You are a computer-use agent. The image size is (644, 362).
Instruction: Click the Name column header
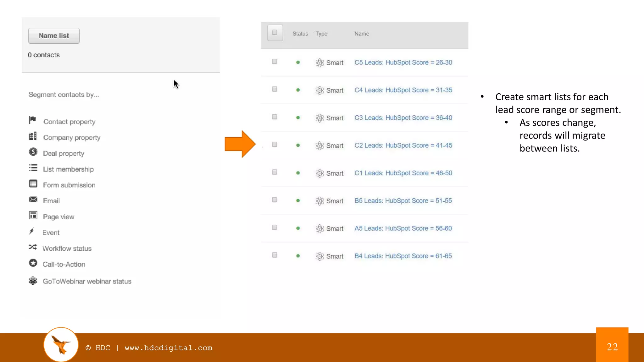pyautogui.click(x=362, y=34)
